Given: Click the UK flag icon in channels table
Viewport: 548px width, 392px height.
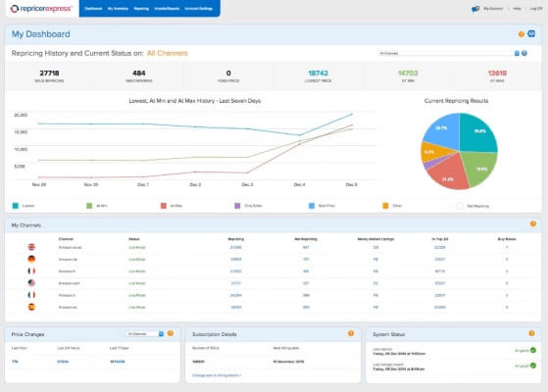Looking at the screenshot, I should click(31, 247).
